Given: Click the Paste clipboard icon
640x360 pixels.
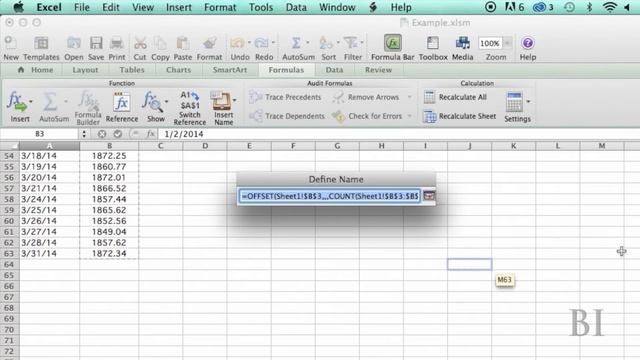Looking at the screenshot, I should pyautogui.click(x=182, y=43).
